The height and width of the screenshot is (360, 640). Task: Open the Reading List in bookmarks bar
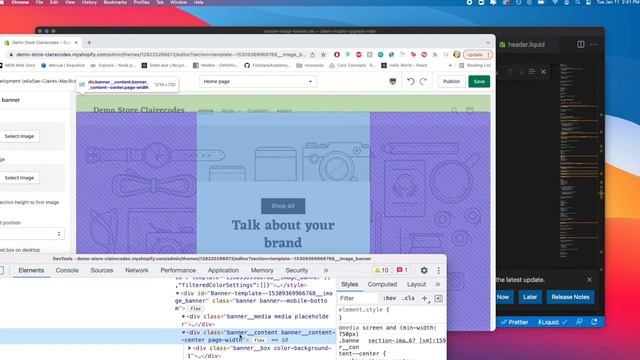pos(475,65)
